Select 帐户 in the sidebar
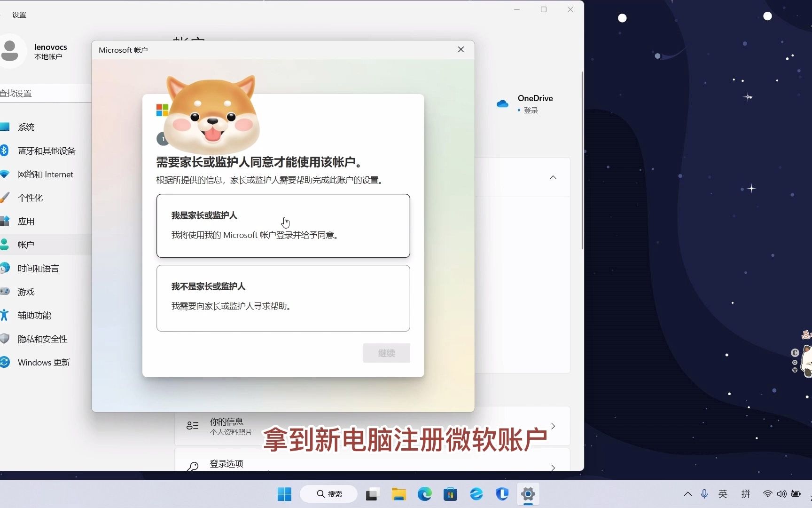812x508 pixels. point(46,245)
